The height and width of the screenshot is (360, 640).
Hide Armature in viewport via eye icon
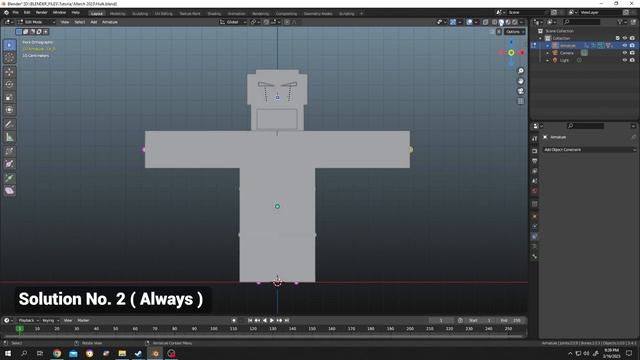tap(624, 45)
